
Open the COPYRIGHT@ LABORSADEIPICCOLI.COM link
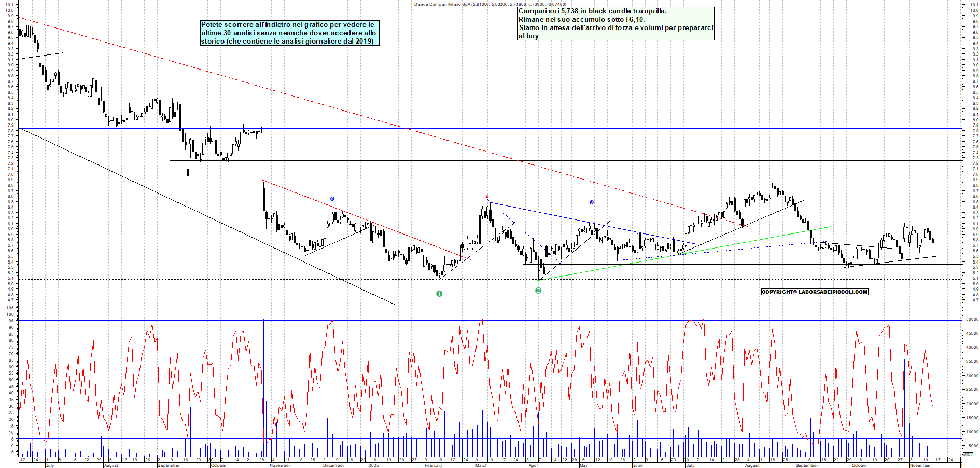[814, 292]
